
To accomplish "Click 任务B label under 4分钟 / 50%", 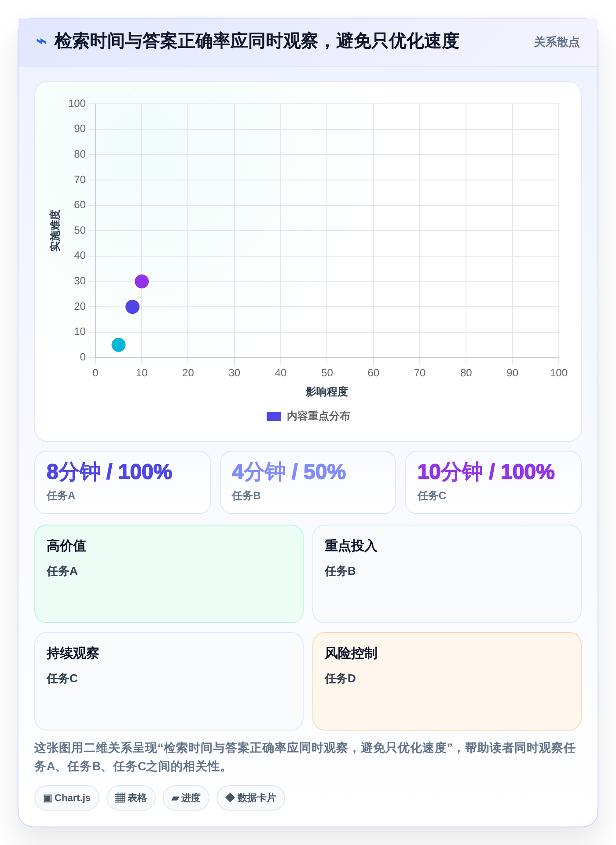I will click(x=246, y=496).
